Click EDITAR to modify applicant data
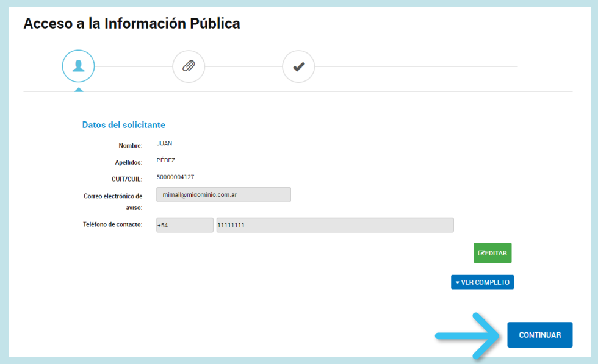Screen dimensions: 598x364 492,252
